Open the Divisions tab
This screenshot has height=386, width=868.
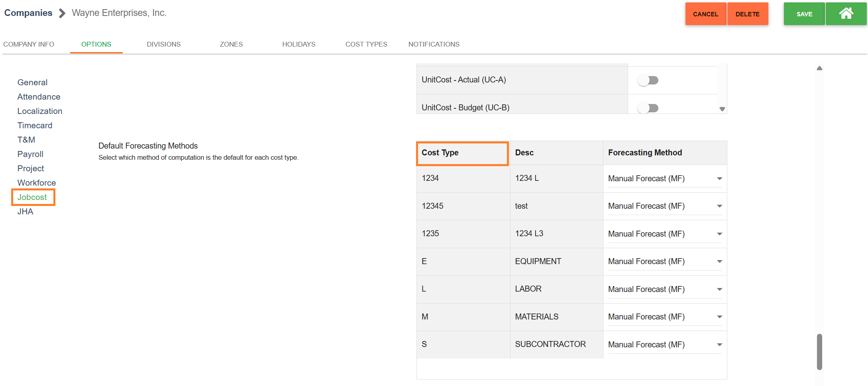163,44
